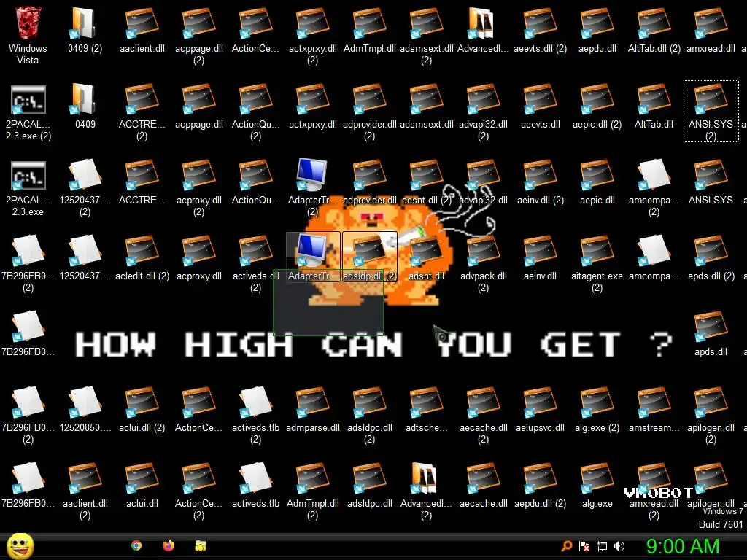Launch Chrome from the taskbar
Image resolution: width=747 pixels, height=560 pixels.
[136, 545]
